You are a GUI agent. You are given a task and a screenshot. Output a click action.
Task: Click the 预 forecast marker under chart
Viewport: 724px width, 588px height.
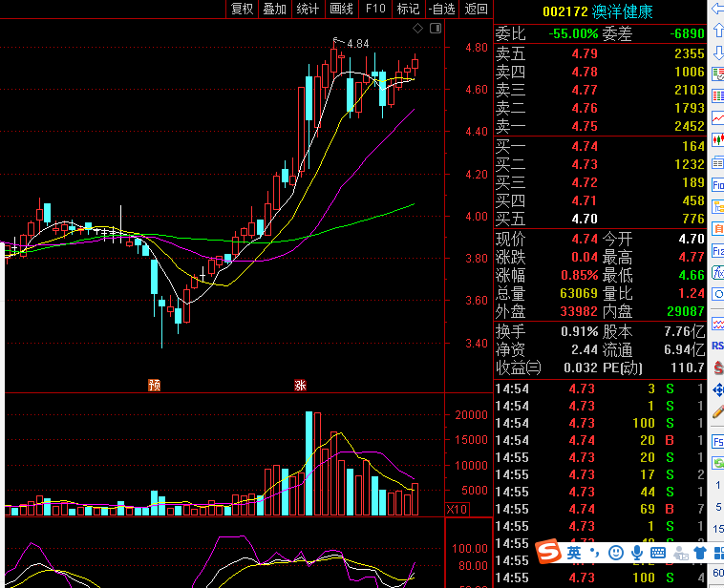[x=154, y=385]
